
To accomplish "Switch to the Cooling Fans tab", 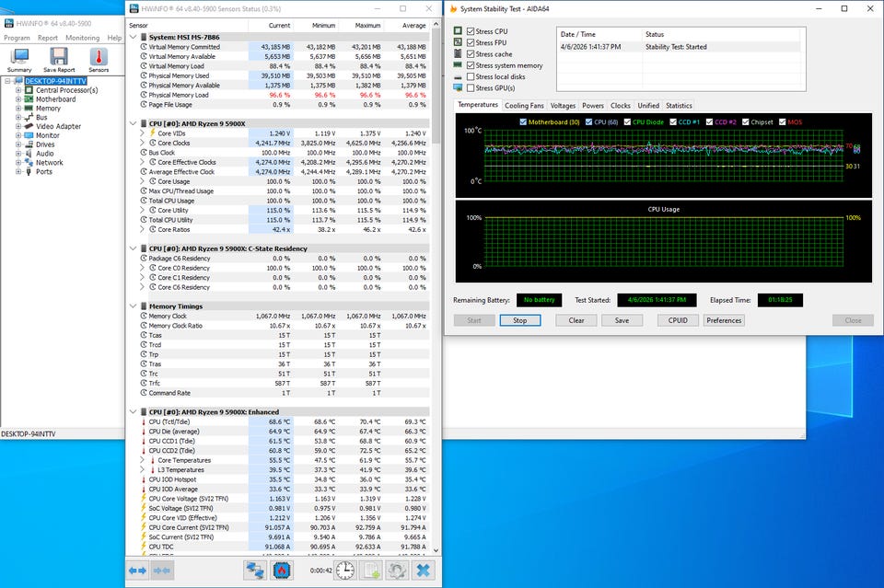I will coord(524,106).
